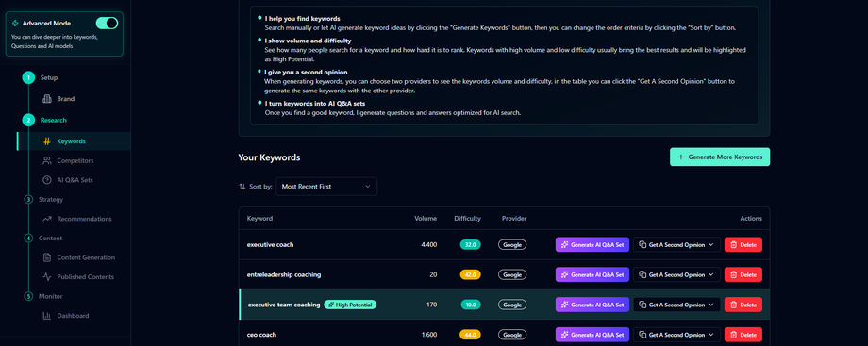Select step 3 Strategy circle
This screenshot has height=346, width=868.
coord(28,199)
